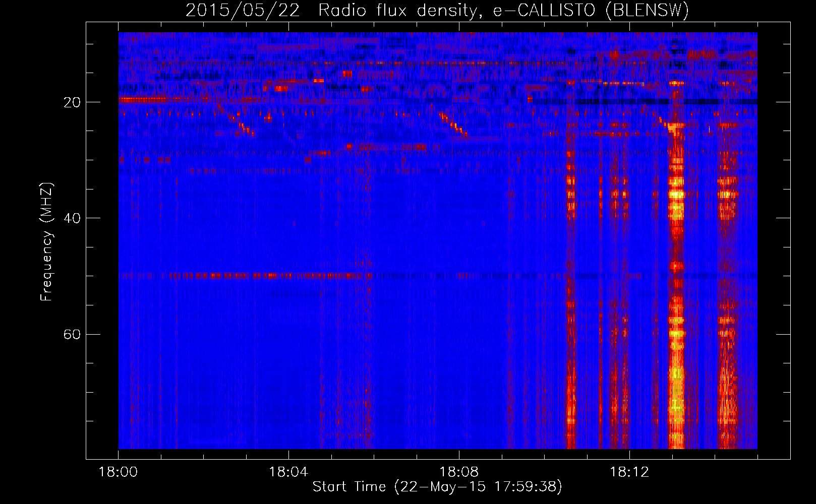Screen dimensions: 816x504
Task: Pick the "18:12" time tick label
Action: pyautogui.click(x=629, y=472)
